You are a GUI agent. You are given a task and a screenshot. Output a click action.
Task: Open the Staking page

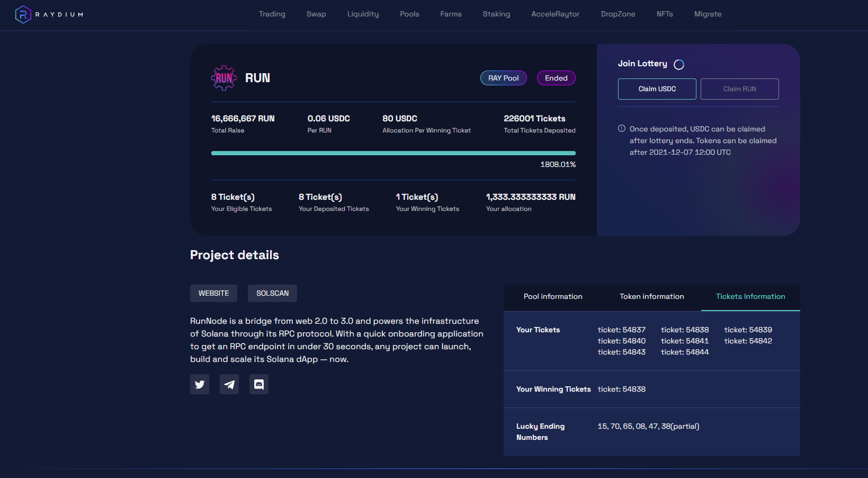tap(496, 14)
